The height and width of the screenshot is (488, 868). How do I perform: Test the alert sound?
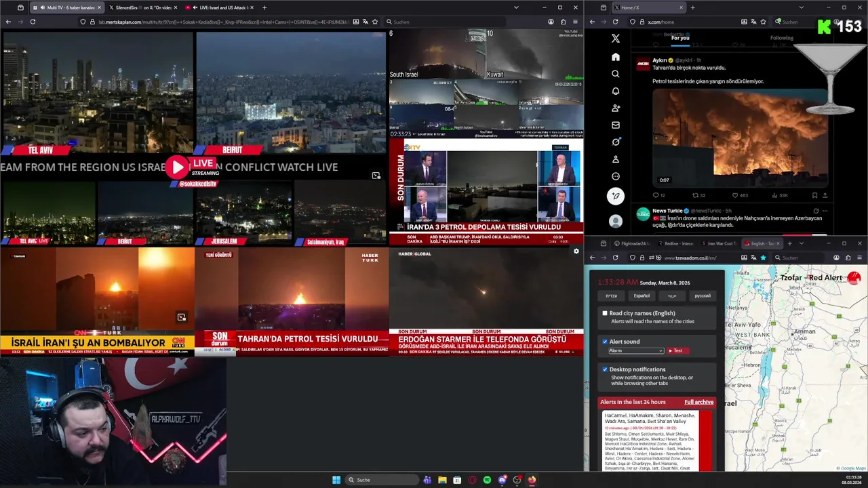click(677, 350)
